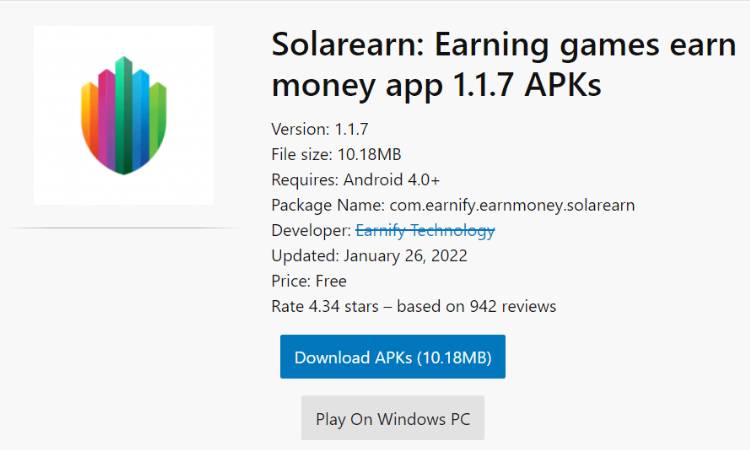Image resolution: width=750 pixels, height=450 pixels.
Task: Select the 'Version:' label text
Action: coord(300,129)
